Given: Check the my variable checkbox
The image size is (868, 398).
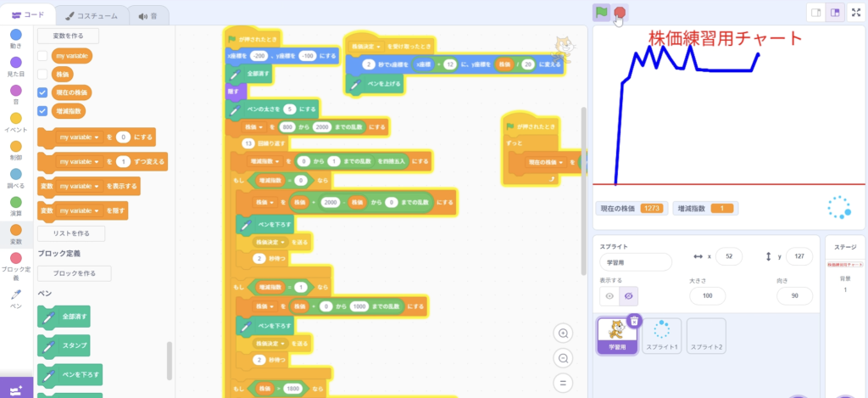Looking at the screenshot, I should pyautogui.click(x=42, y=56).
